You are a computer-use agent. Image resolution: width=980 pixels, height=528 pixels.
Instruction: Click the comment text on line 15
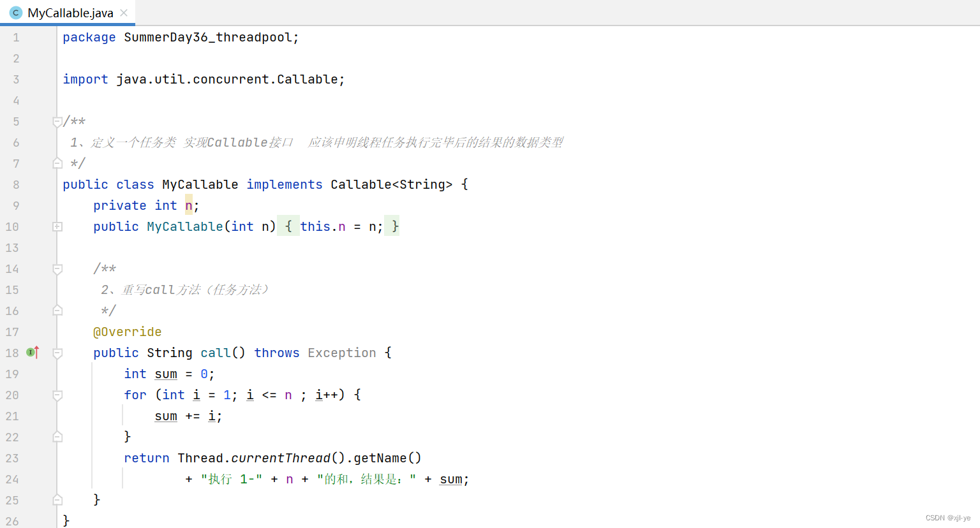(x=184, y=290)
